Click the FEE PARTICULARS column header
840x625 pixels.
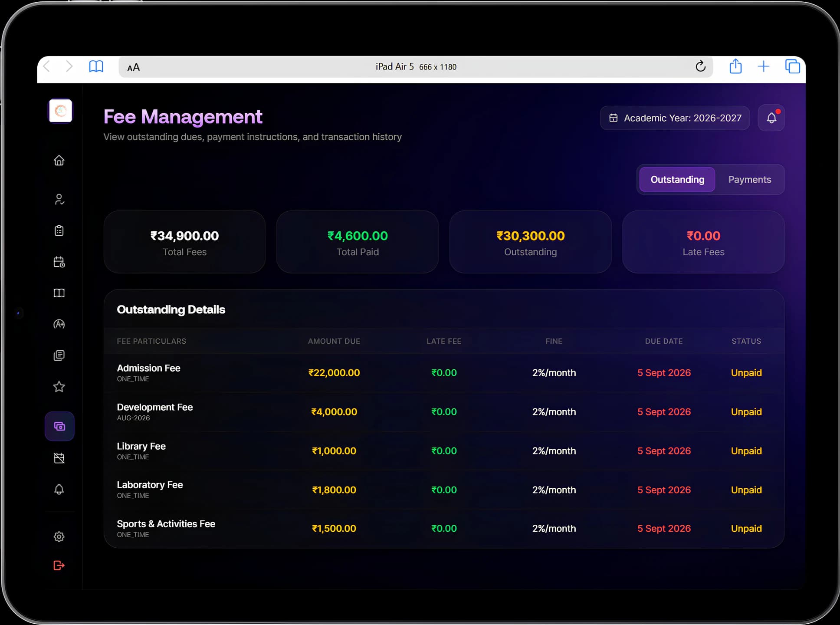151,341
